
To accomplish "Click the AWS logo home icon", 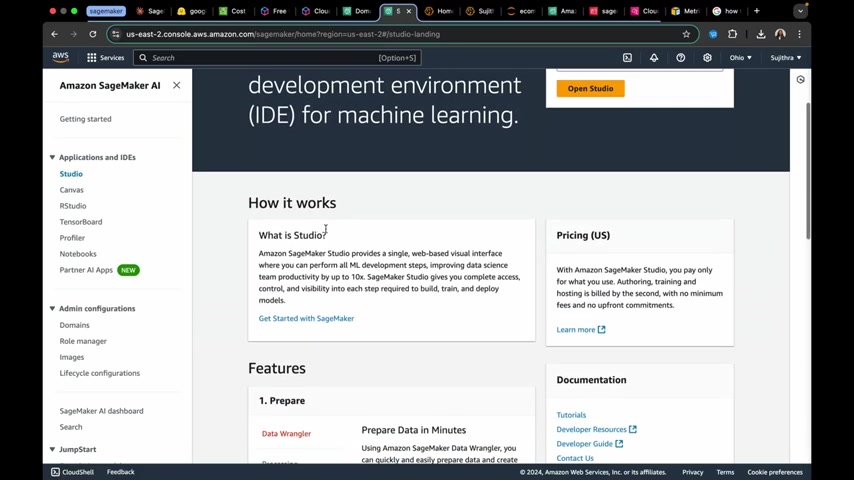I will [60, 57].
